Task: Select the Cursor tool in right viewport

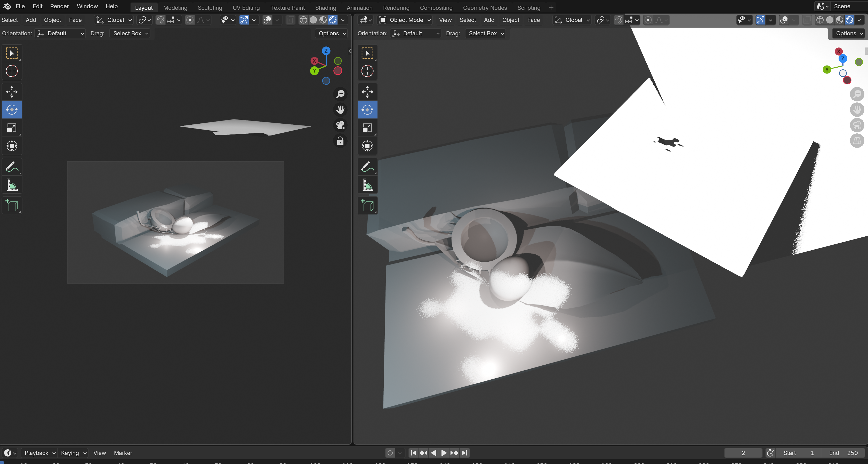Action: click(x=367, y=71)
